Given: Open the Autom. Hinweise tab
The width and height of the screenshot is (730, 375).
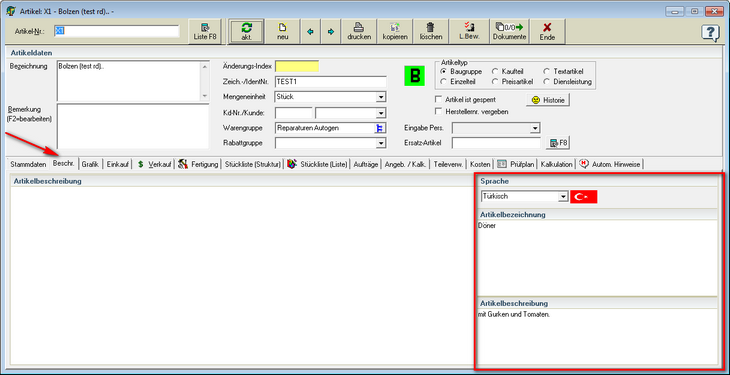Looking at the screenshot, I should [x=610, y=164].
